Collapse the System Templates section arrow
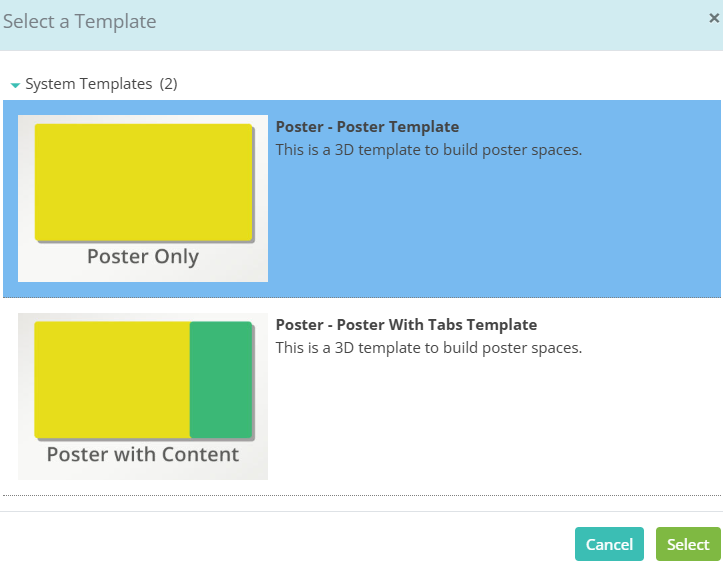This screenshot has height=566, width=723. (x=15, y=85)
